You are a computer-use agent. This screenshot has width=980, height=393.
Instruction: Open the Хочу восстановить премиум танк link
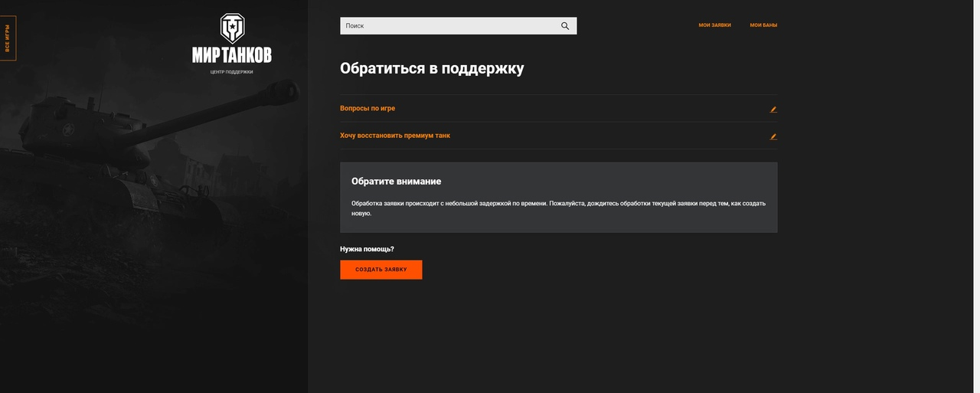pyautogui.click(x=395, y=136)
